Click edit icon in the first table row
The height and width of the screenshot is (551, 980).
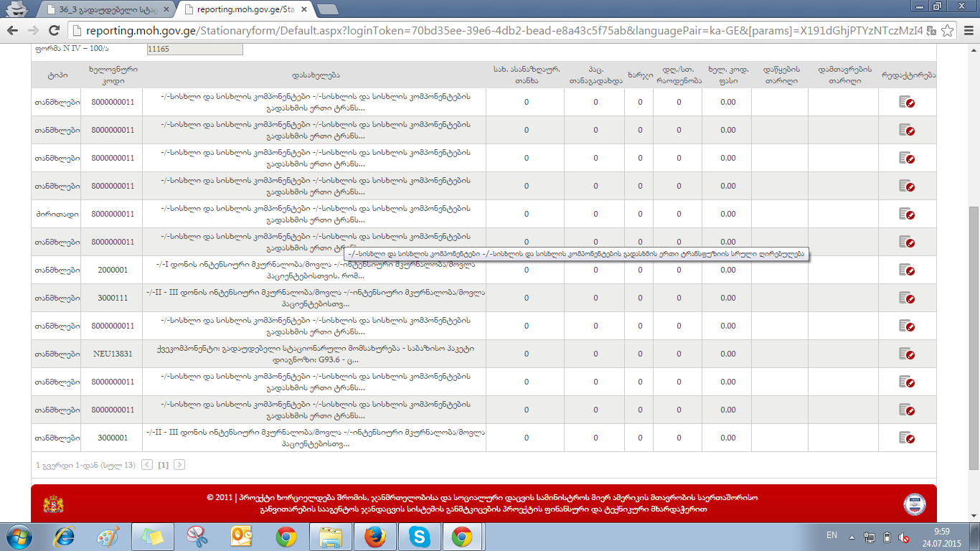[907, 103]
